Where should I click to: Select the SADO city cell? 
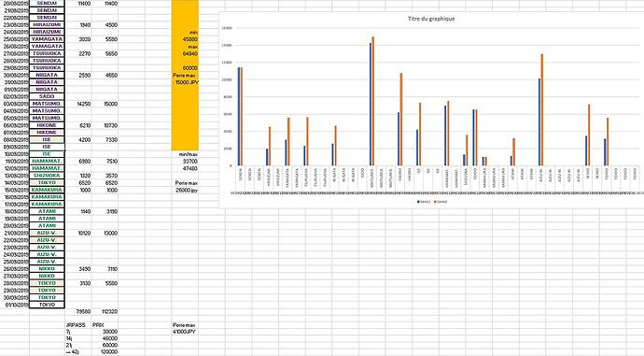click(47, 96)
